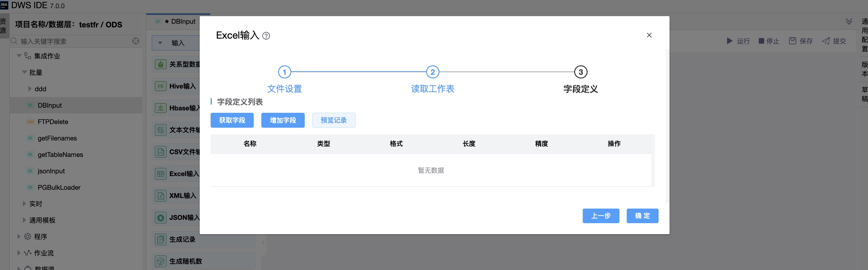The image size is (868, 270).
Task: Click the XML输入 component icon
Action: [160, 196]
